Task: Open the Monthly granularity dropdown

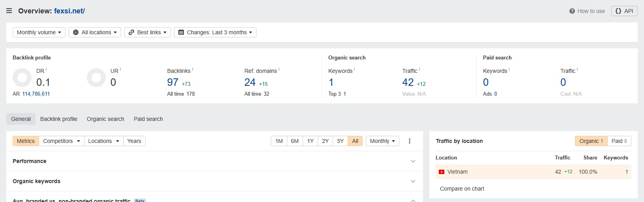Action: (x=382, y=141)
